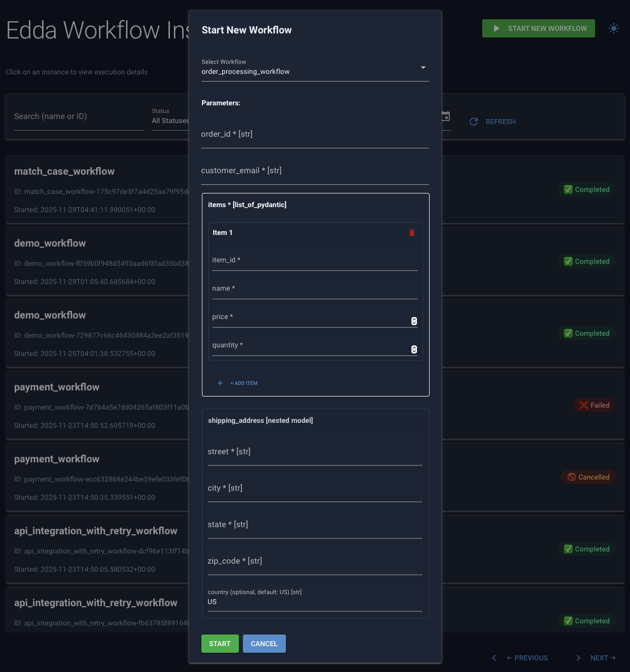
Task: Click the Cancelled status badge
Action: point(588,477)
